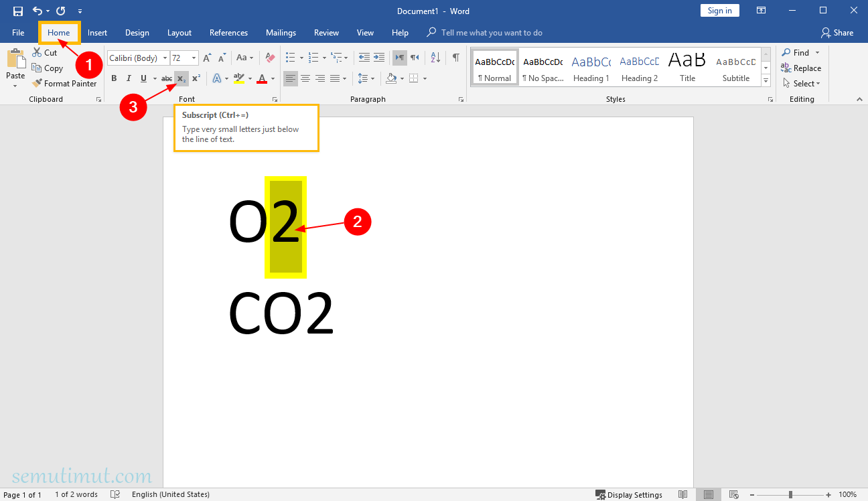Switch to the References tab

point(228,32)
